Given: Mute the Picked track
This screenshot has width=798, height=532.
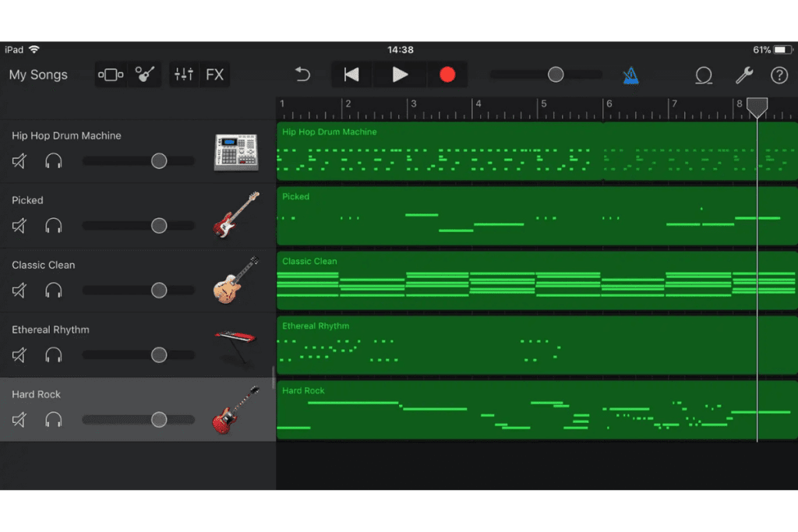Looking at the screenshot, I should (x=19, y=226).
